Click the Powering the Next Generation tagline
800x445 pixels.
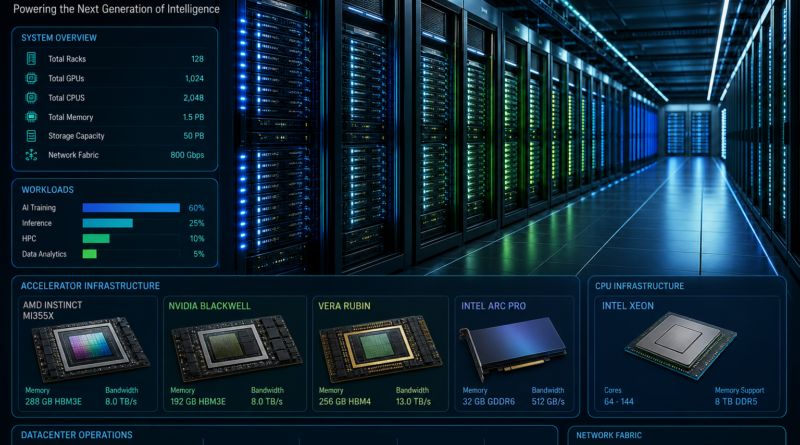tap(116, 9)
